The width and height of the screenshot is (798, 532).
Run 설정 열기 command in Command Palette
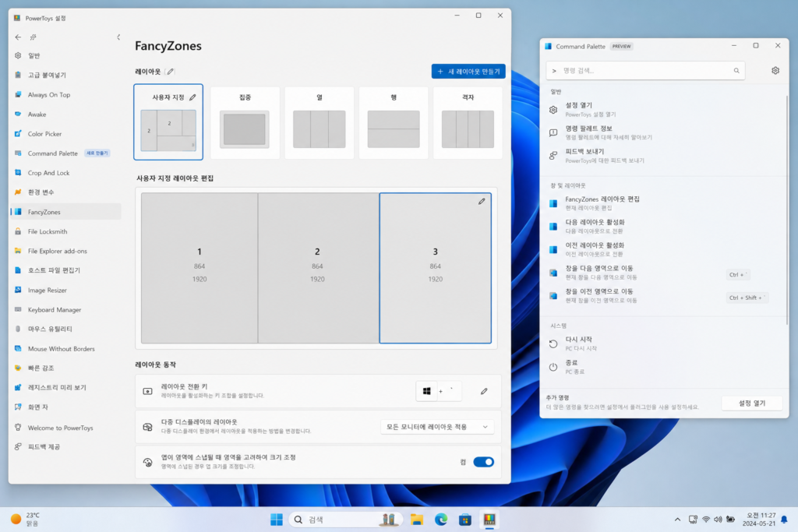[664, 109]
